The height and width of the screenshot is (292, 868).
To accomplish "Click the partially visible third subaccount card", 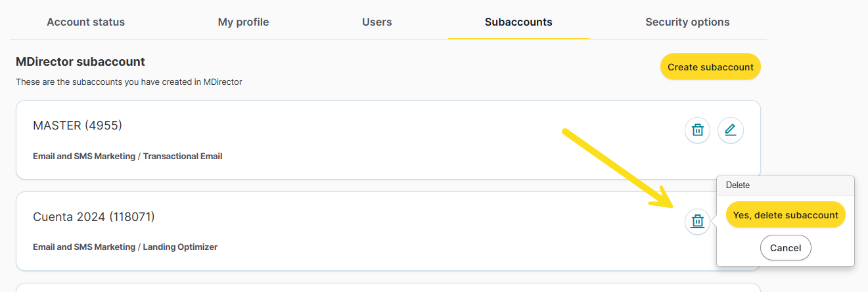I will pyautogui.click(x=388, y=287).
